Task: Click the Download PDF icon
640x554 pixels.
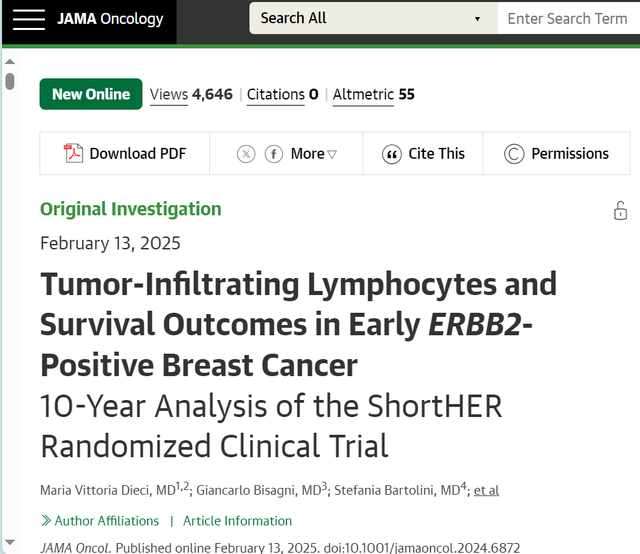Action: click(x=73, y=154)
